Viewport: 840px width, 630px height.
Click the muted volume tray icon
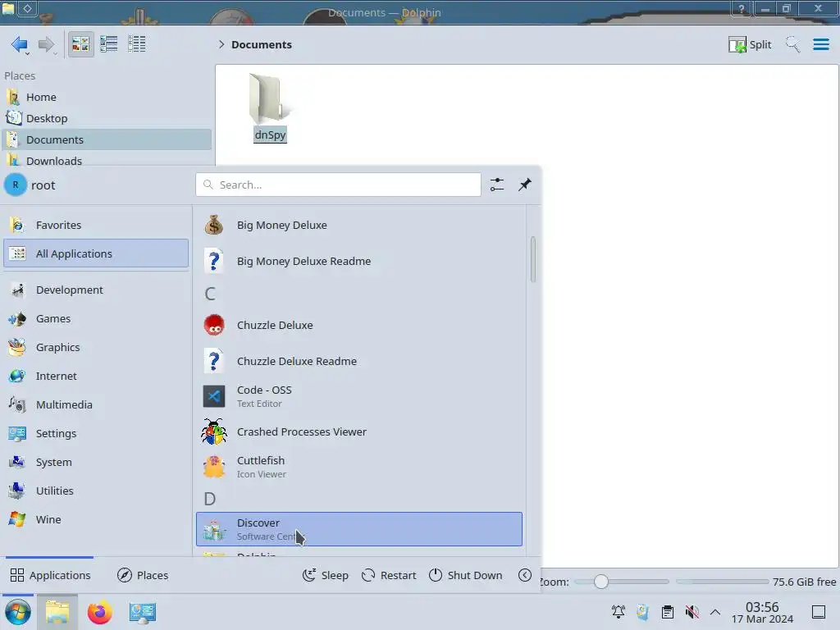tap(692, 612)
